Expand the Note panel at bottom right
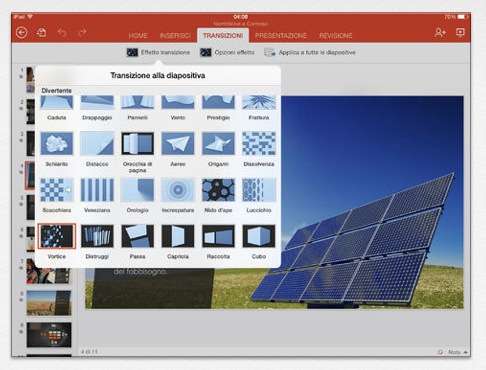This screenshot has width=486, height=370. point(453,352)
